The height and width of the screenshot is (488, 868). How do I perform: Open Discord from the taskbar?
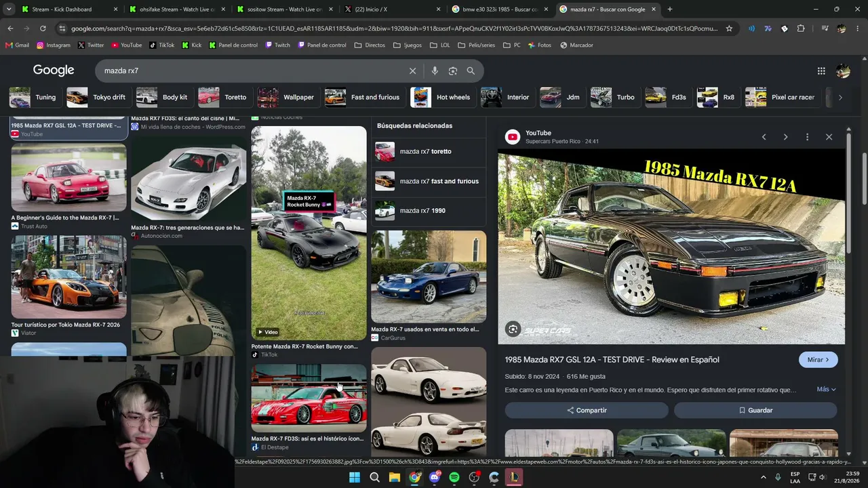(435, 477)
